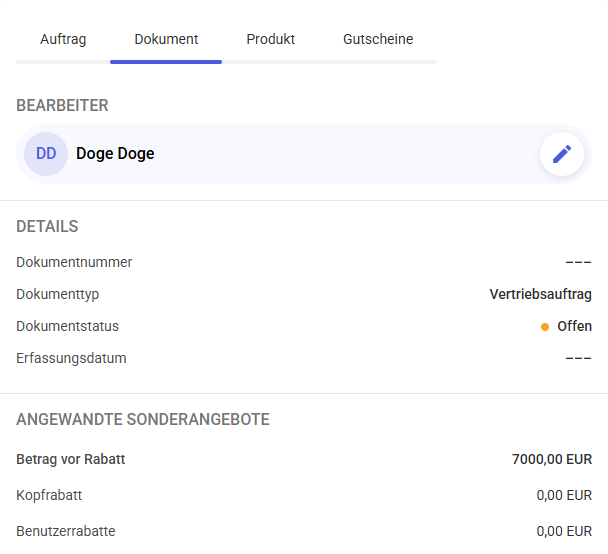Go to the Gutscheine tab
The height and width of the screenshot is (554, 608).
pyautogui.click(x=378, y=39)
